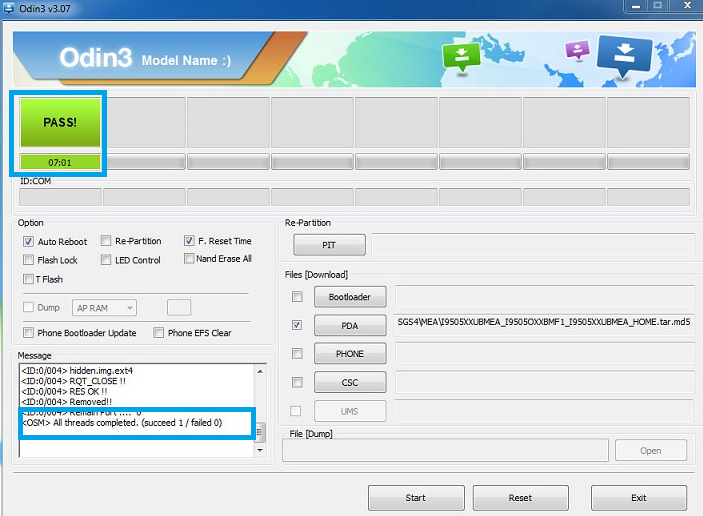Viewport: 703px width, 516px height.
Task: Uncheck the PDA file checkbox
Action: [297, 325]
